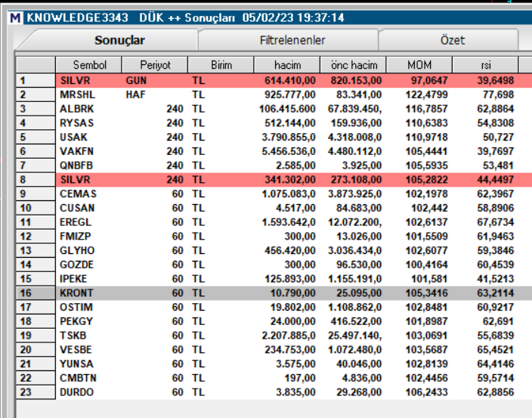Click önc hacim value 96.530,00
Screen dimensions: 532x418
tap(359, 265)
